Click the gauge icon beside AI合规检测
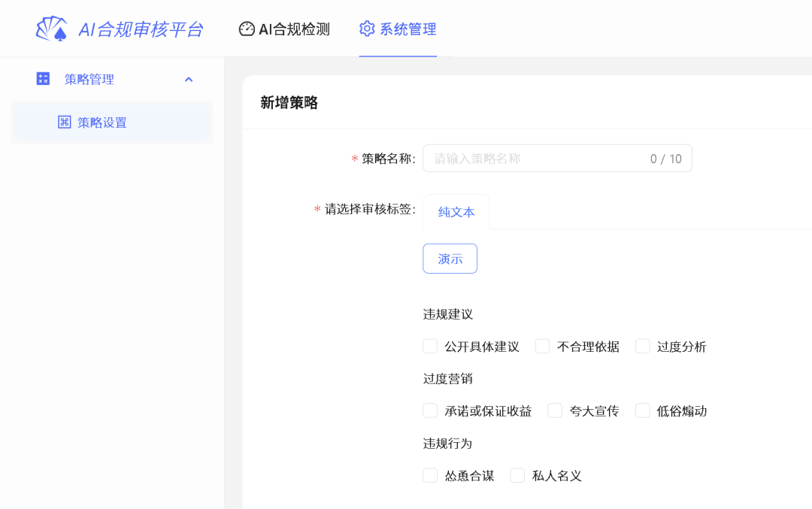Screen dimensions: 812x509 click(x=247, y=29)
